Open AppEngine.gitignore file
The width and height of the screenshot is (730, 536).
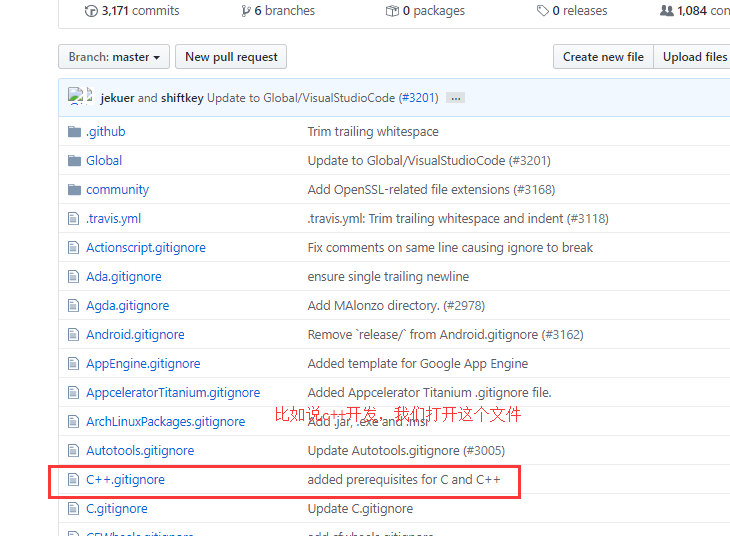[x=143, y=364]
